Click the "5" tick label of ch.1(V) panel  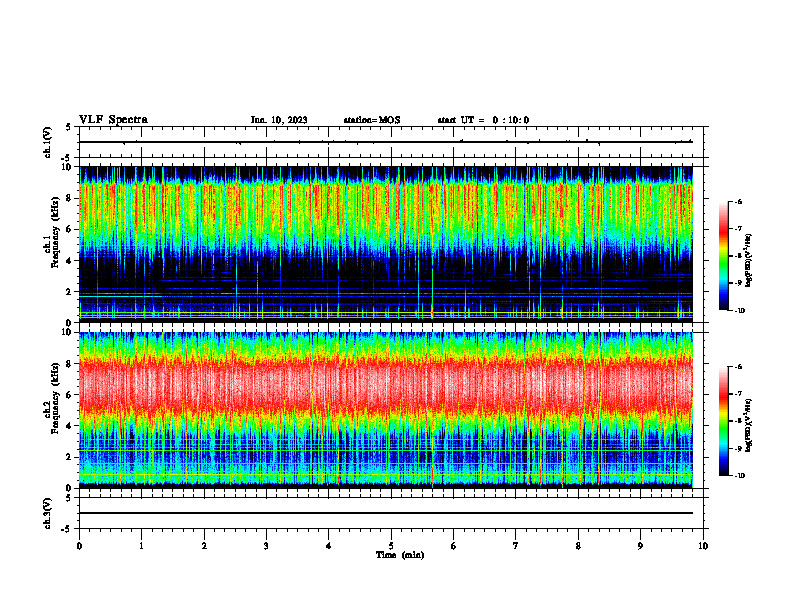tap(70, 127)
